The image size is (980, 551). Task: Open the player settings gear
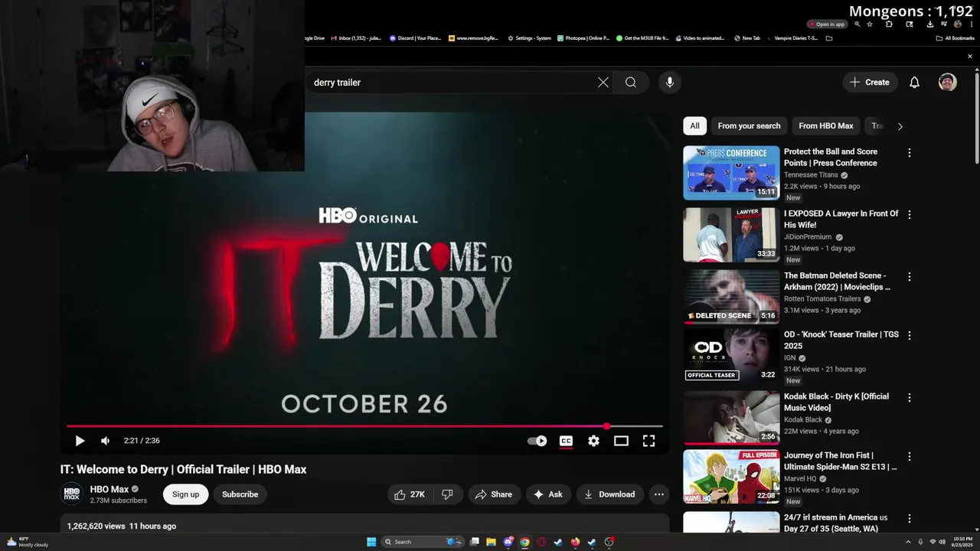tap(593, 441)
